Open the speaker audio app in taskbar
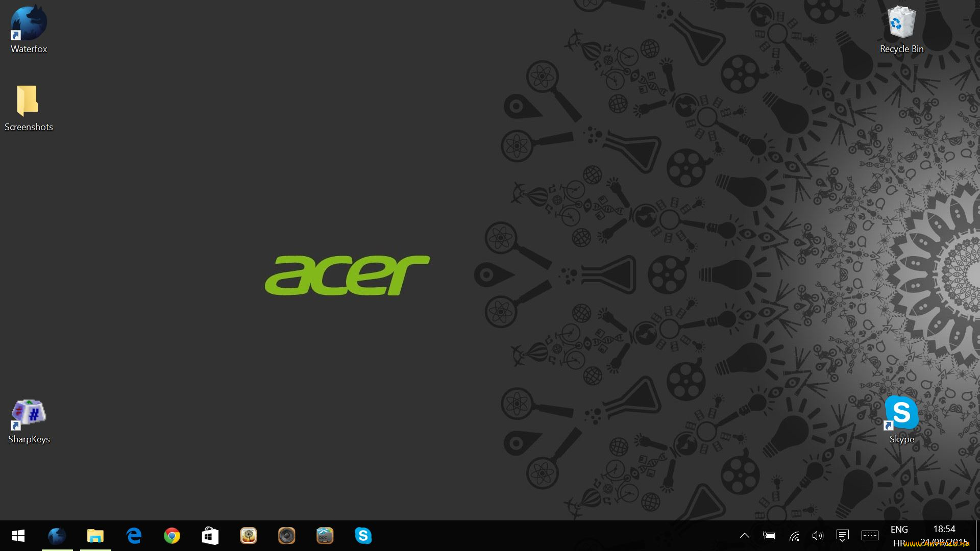Viewport: 980px width, 551px height. [x=287, y=536]
